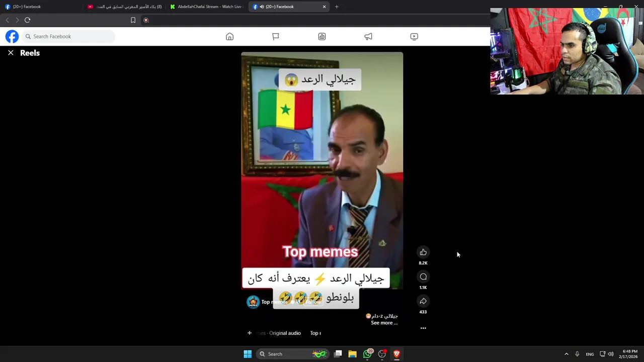
Task: Click the Reels heading
Action: (x=30, y=53)
